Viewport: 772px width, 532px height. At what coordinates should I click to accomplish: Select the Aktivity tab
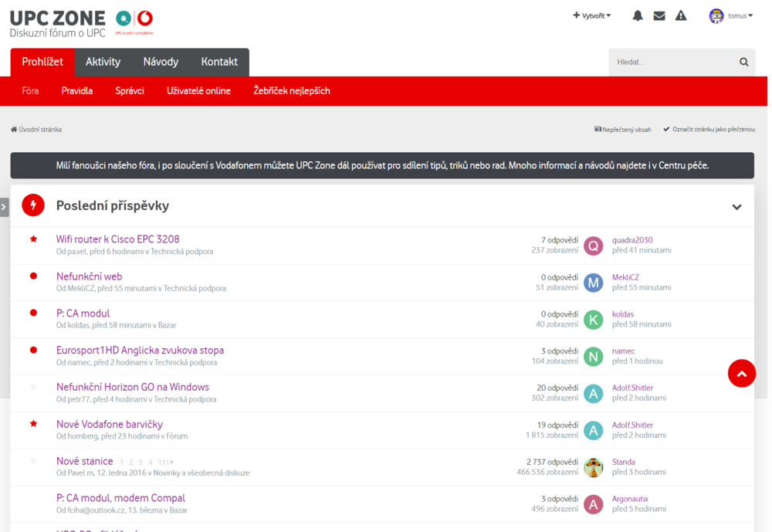pos(103,62)
